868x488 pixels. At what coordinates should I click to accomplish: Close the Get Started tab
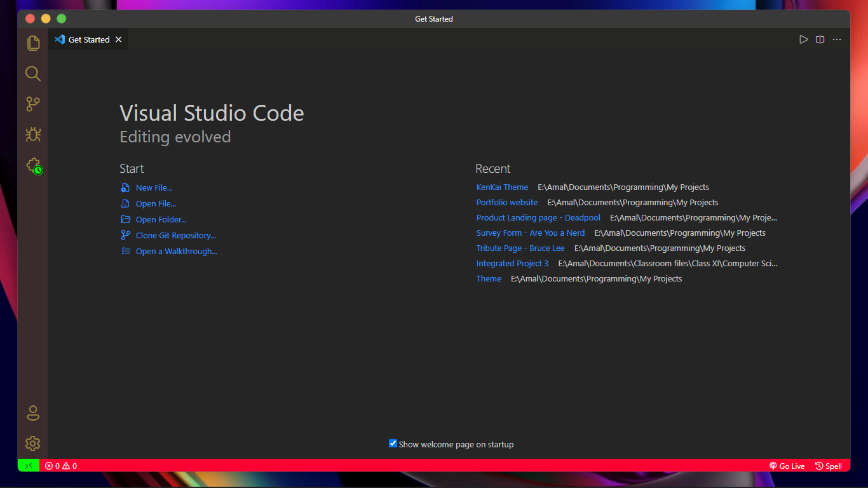click(118, 39)
